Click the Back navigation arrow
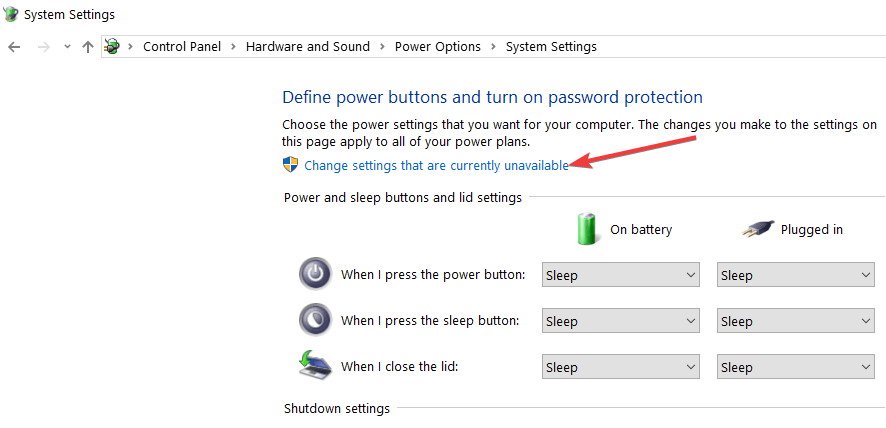The width and height of the screenshot is (886, 428). pos(14,47)
